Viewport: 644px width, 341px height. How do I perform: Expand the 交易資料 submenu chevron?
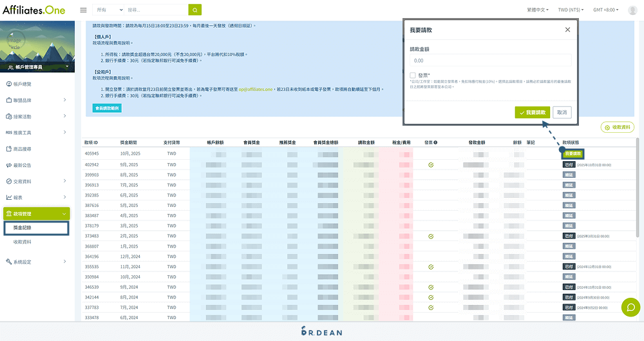(x=65, y=181)
